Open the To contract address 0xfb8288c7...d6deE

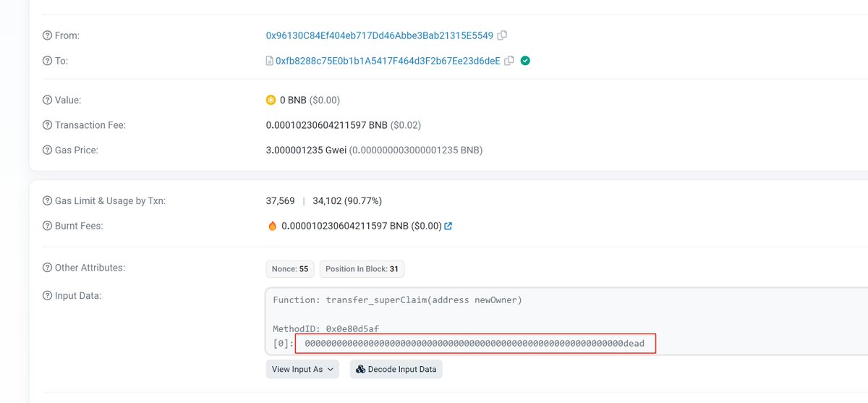388,61
